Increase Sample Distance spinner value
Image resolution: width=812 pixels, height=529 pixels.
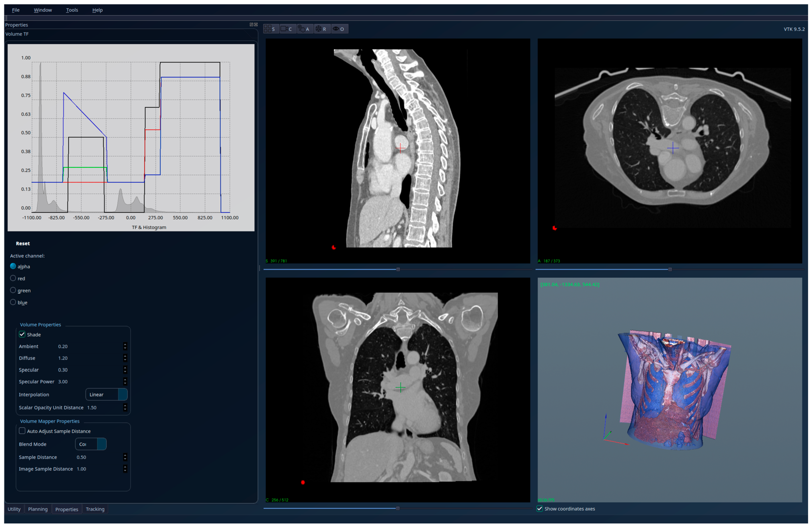click(125, 455)
